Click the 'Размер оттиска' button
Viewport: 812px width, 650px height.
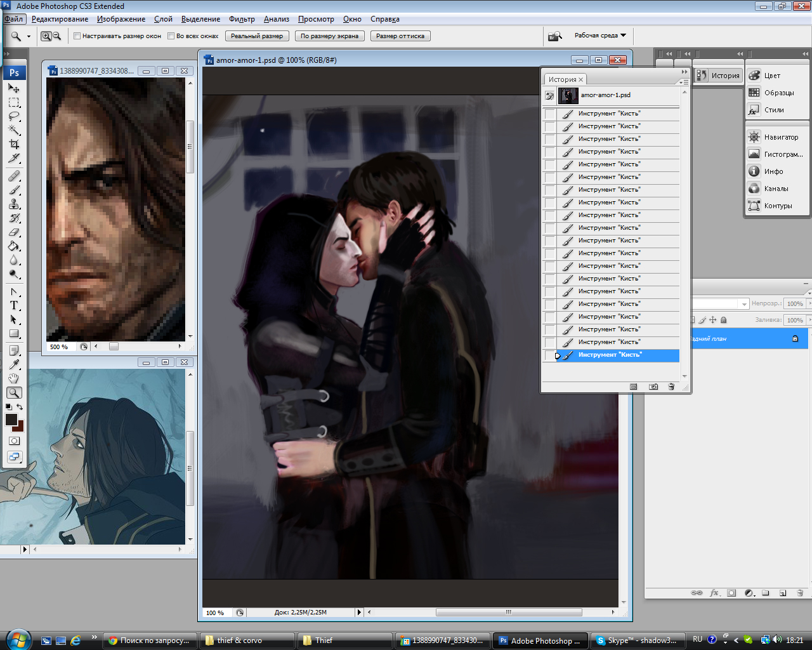[400, 36]
